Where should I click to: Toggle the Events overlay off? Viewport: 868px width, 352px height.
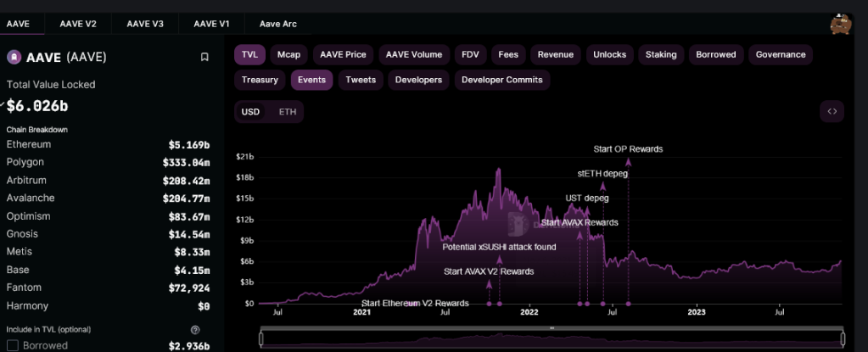tap(311, 80)
